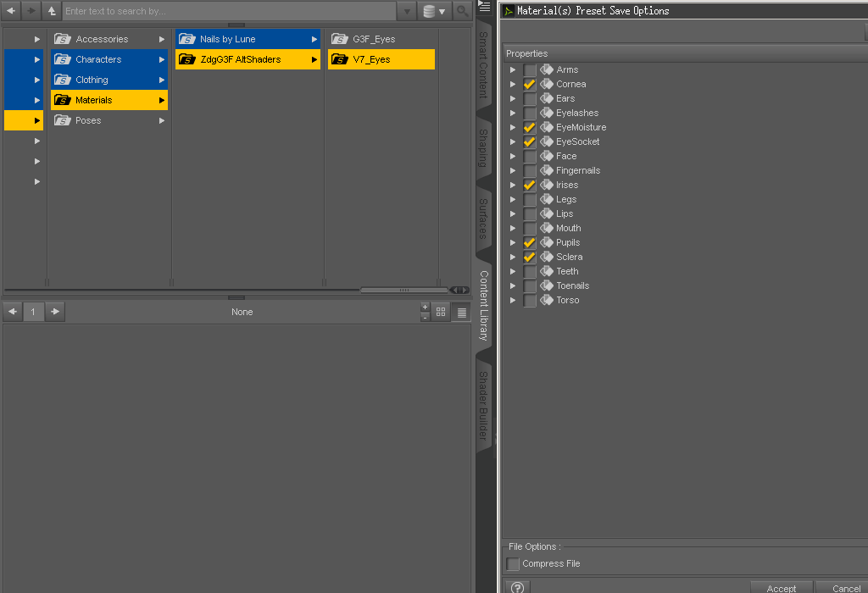Expand the Irises properties row
This screenshot has width=868, height=593.
tap(513, 185)
